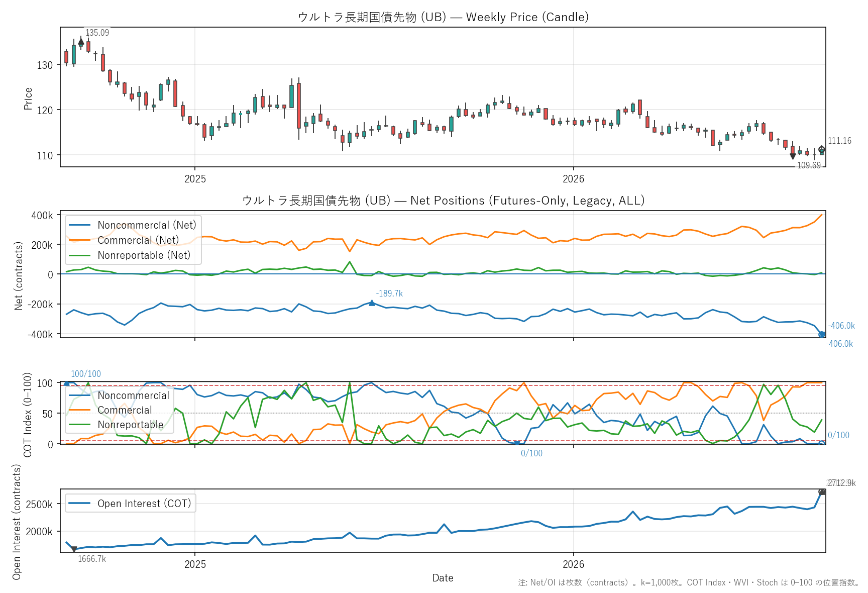The width and height of the screenshot is (868, 593).
Task: Select the 200k tick on the Net axis
Action: click(42, 245)
